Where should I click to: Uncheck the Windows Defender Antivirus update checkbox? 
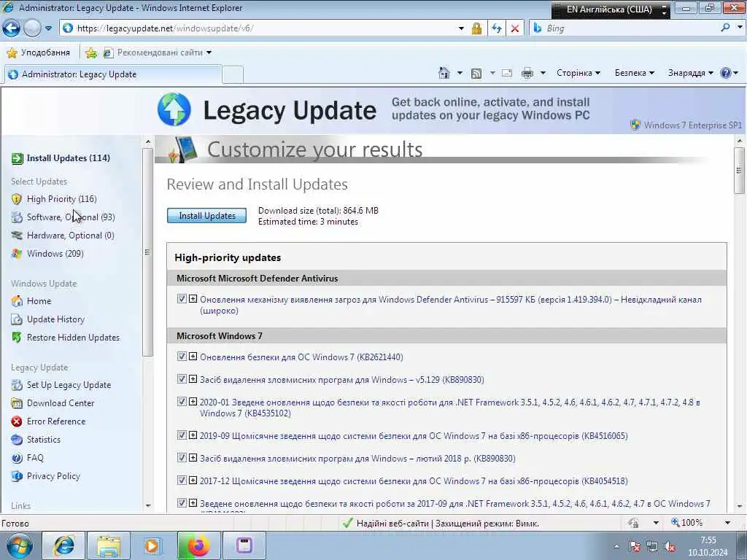point(182,298)
